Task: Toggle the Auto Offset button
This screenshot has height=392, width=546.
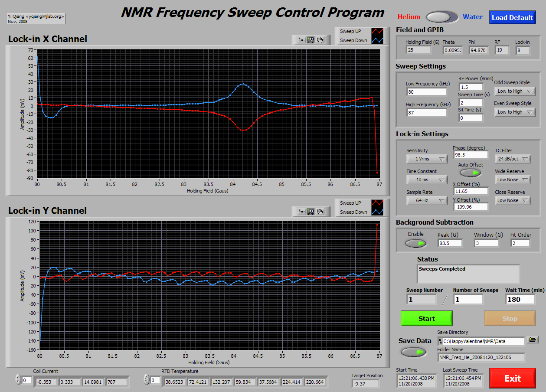Action: [471, 173]
